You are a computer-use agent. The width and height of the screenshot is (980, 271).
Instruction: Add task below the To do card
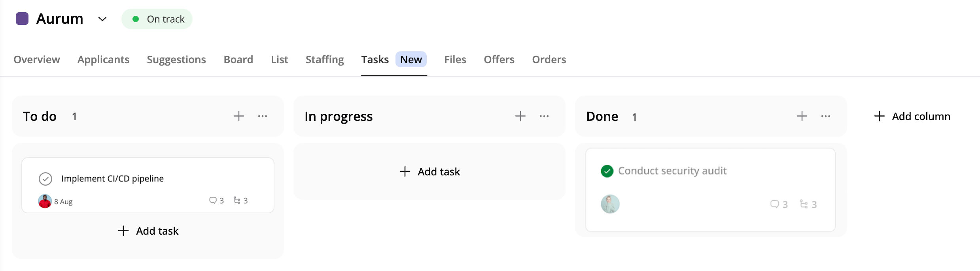(148, 231)
